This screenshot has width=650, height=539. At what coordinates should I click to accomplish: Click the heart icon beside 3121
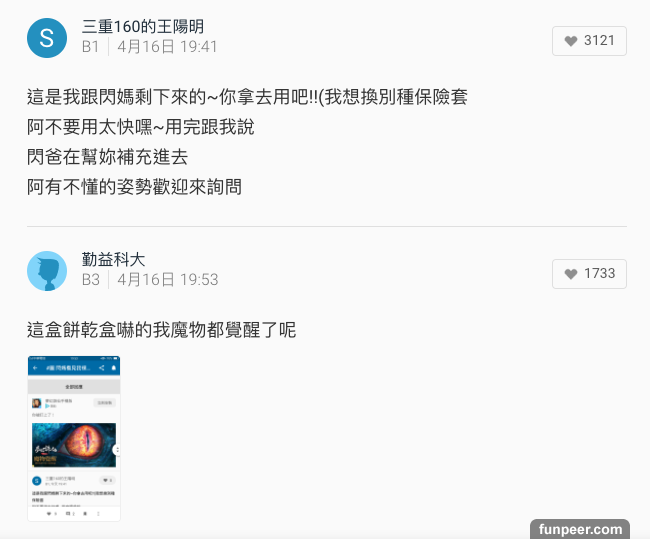tap(571, 41)
